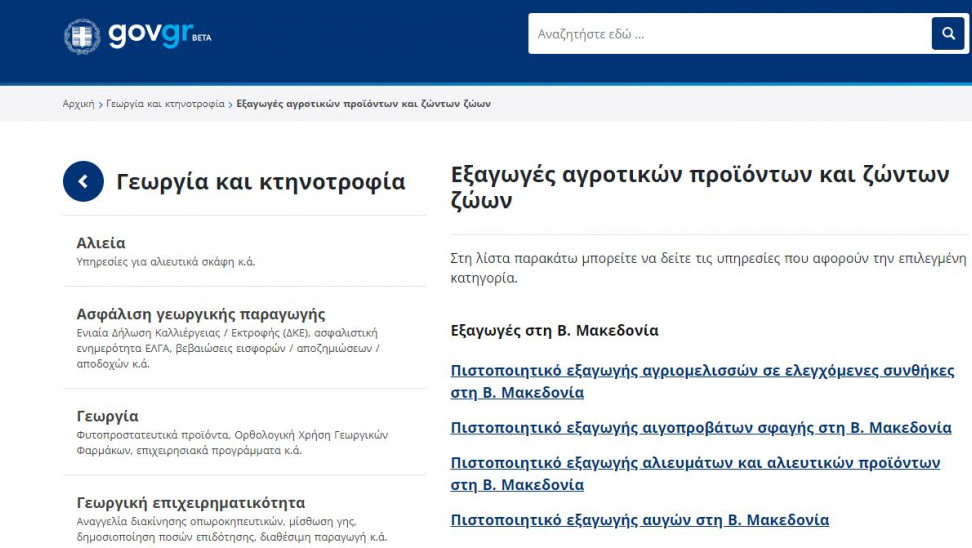The image size is (972, 548).
Task: Click the Greek coat of arms emblem
Action: [82, 36]
